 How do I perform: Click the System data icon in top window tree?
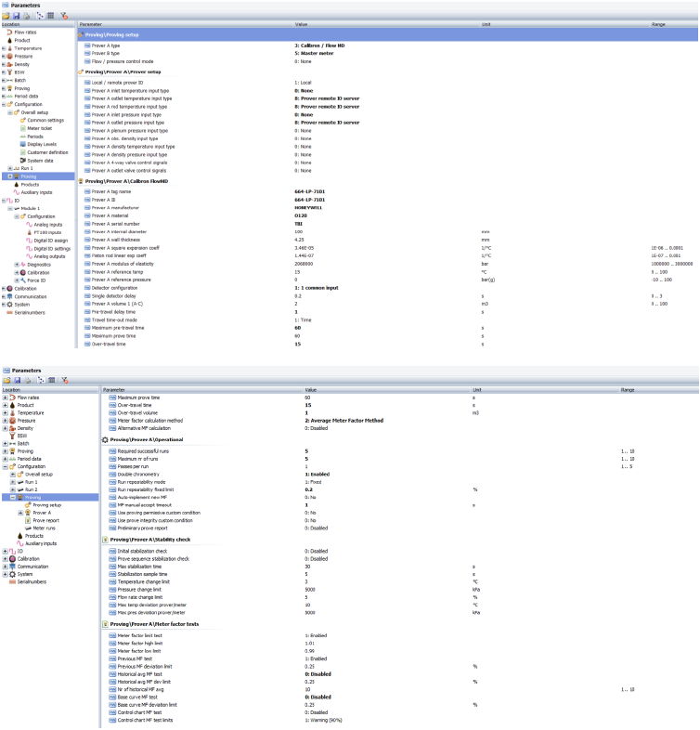[23, 161]
